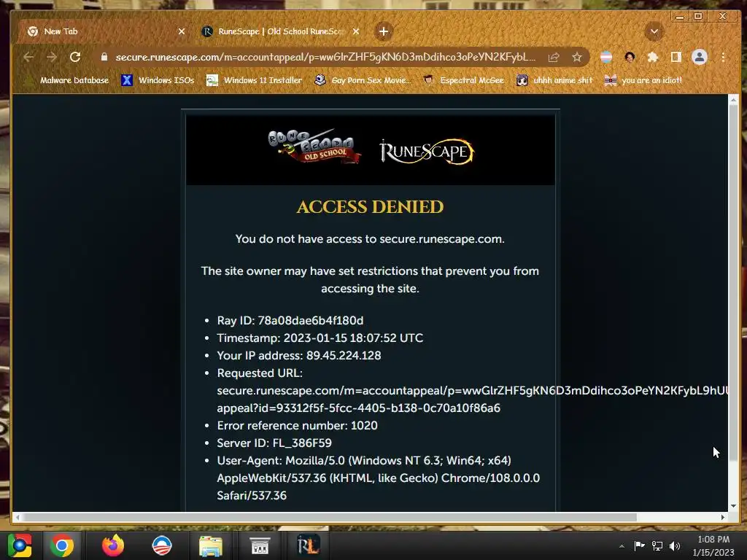Open Chrome's three-dot menu
The height and width of the screenshot is (560, 747).
[723, 57]
